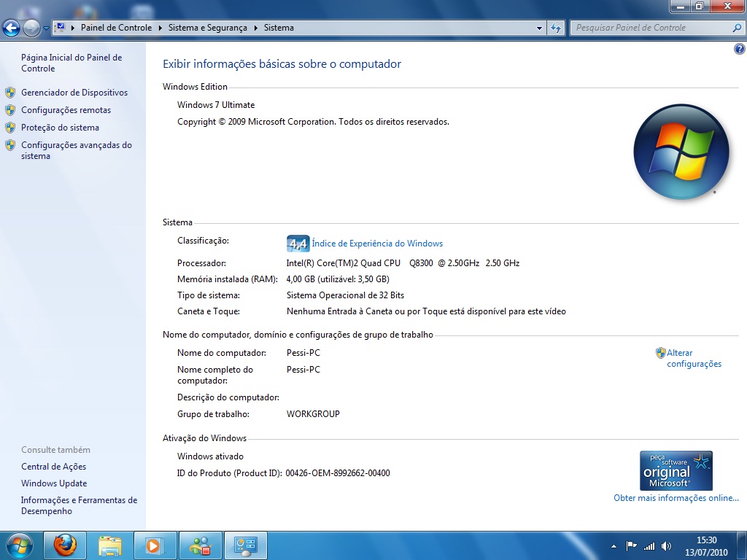Click Alterar configurações link

pos(694,358)
